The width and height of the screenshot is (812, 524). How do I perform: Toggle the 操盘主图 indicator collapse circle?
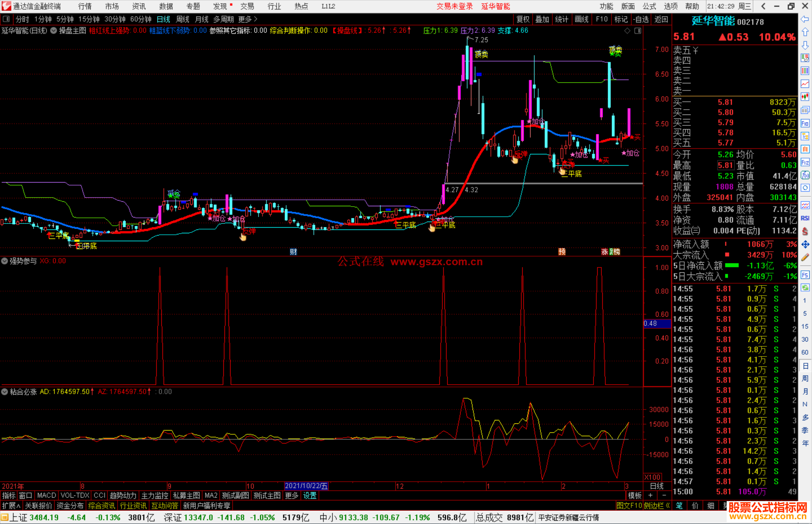click(54, 30)
